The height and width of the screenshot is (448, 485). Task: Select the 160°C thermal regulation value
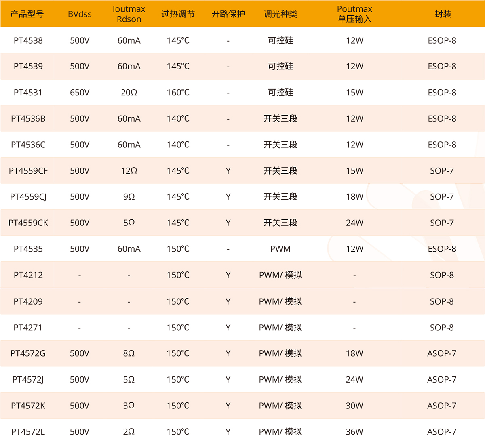click(x=178, y=93)
